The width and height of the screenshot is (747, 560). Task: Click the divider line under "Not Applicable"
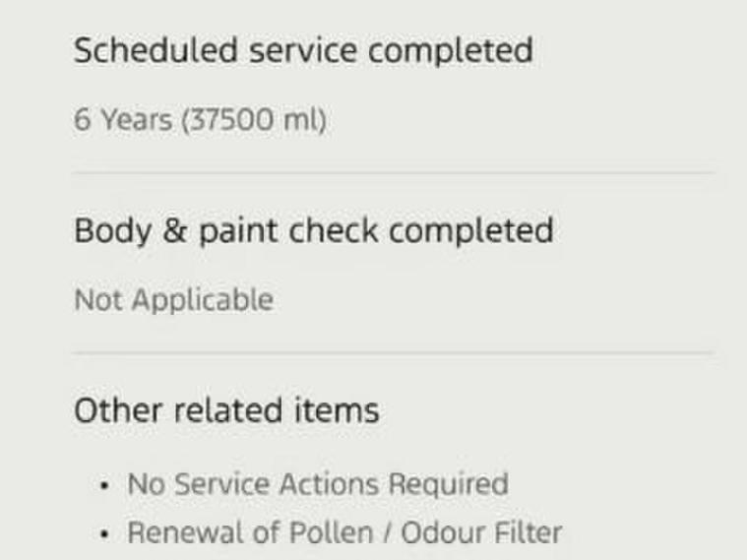(x=394, y=353)
